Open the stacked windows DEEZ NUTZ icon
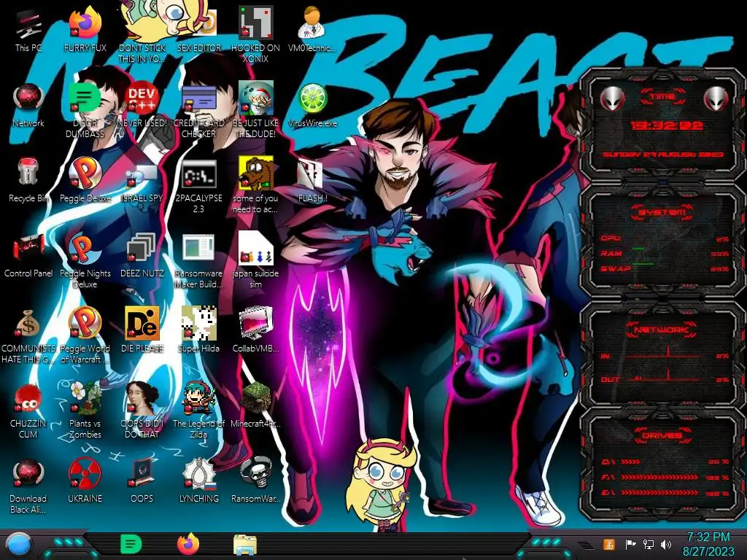 point(142,256)
